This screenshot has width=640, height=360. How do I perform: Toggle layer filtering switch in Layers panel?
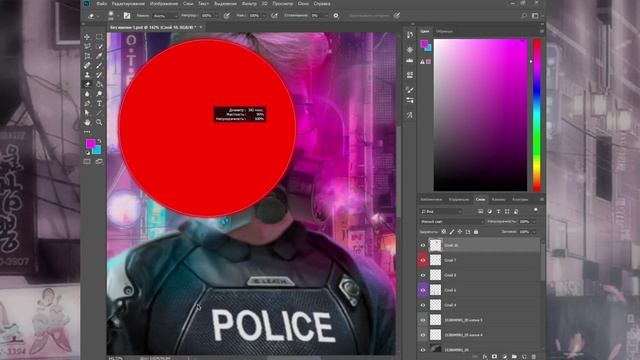(x=536, y=210)
